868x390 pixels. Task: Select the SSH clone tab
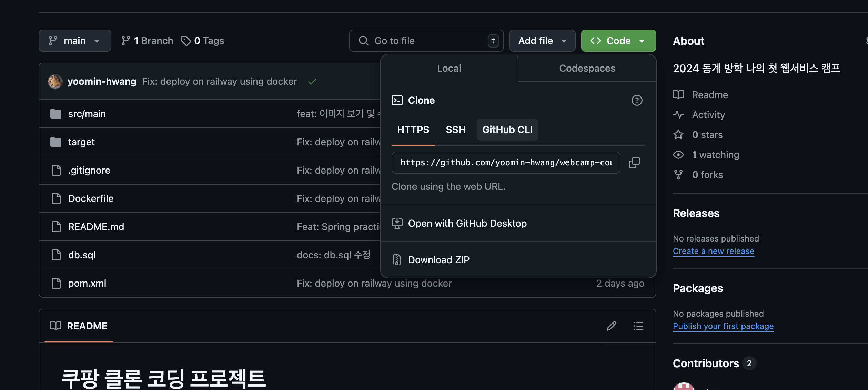click(x=456, y=130)
